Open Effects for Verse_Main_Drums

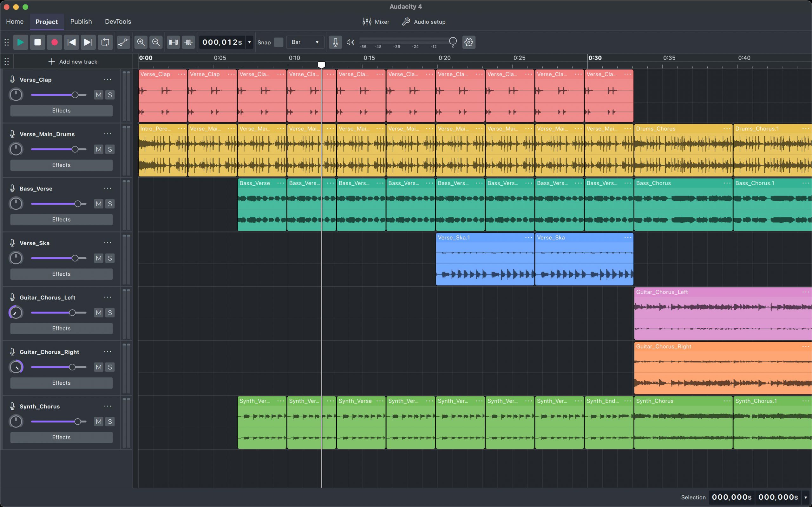61,165
